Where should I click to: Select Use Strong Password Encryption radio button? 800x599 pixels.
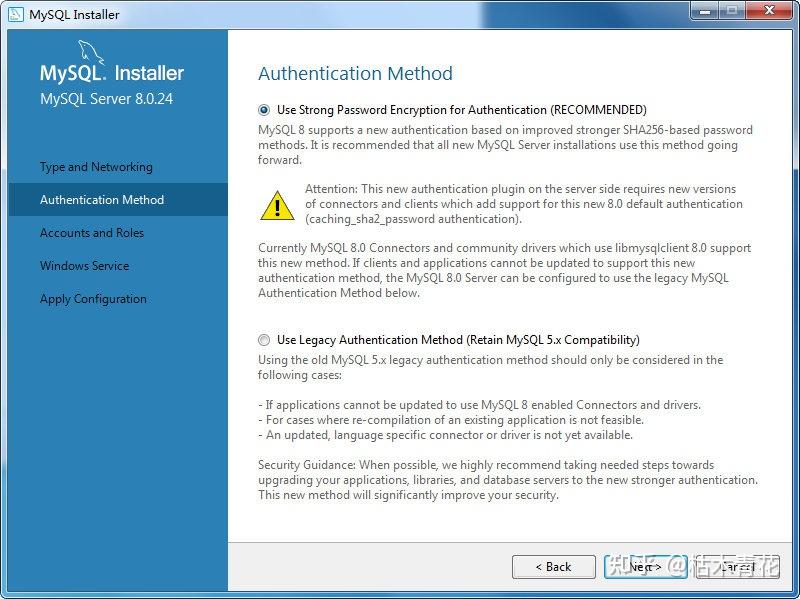tap(264, 110)
